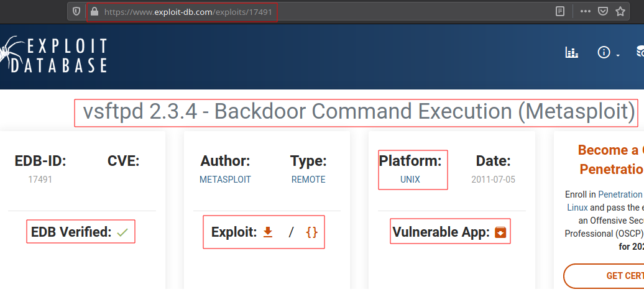644x292 pixels.
Task: Click the 'Platform:' label
Action: point(410,161)
